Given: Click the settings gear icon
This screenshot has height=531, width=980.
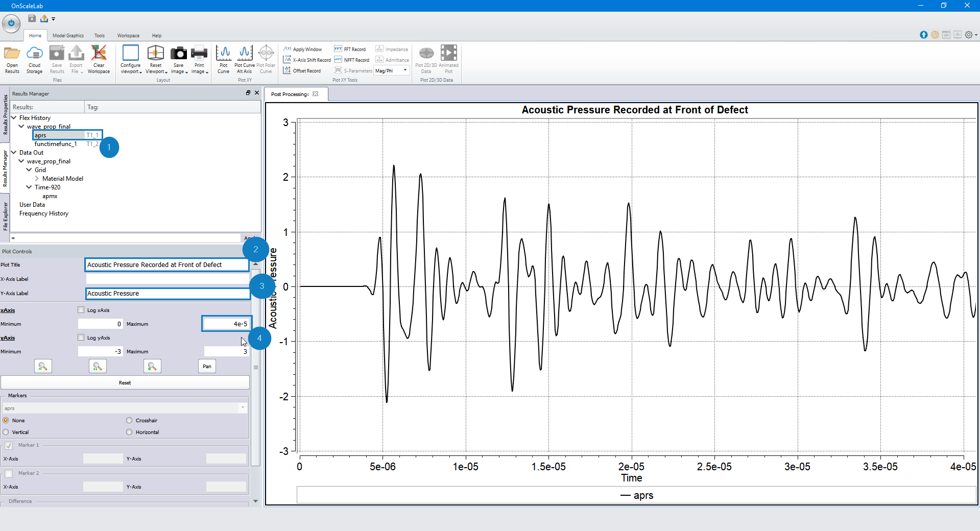Looking at the screenshot, I should (969, 35).
